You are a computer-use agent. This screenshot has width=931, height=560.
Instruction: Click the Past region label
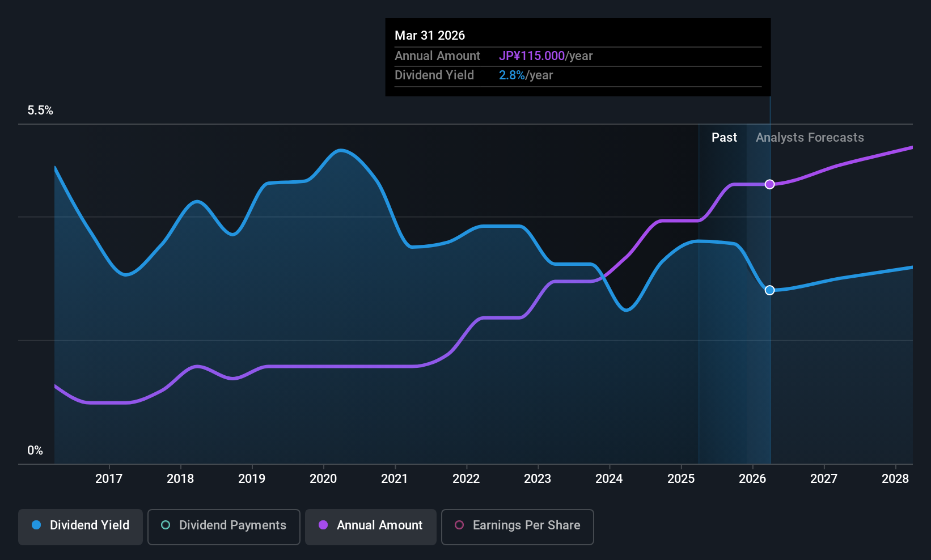click(x=725, y=138)
